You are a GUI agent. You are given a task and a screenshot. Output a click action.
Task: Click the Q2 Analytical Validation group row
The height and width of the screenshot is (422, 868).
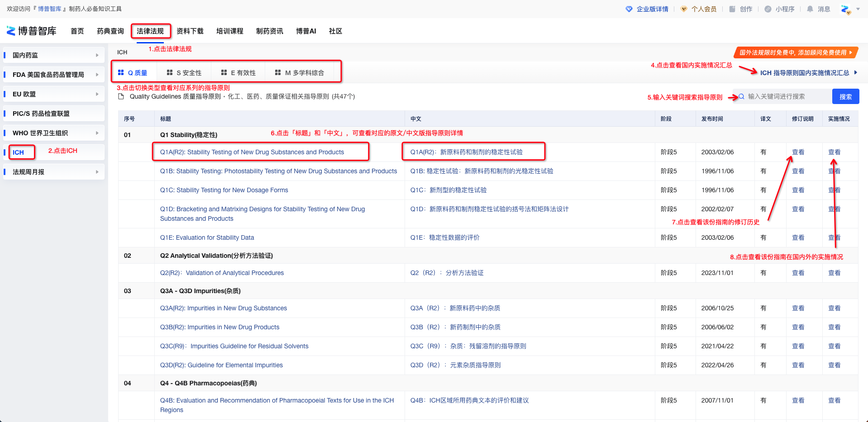pos(488,256)
